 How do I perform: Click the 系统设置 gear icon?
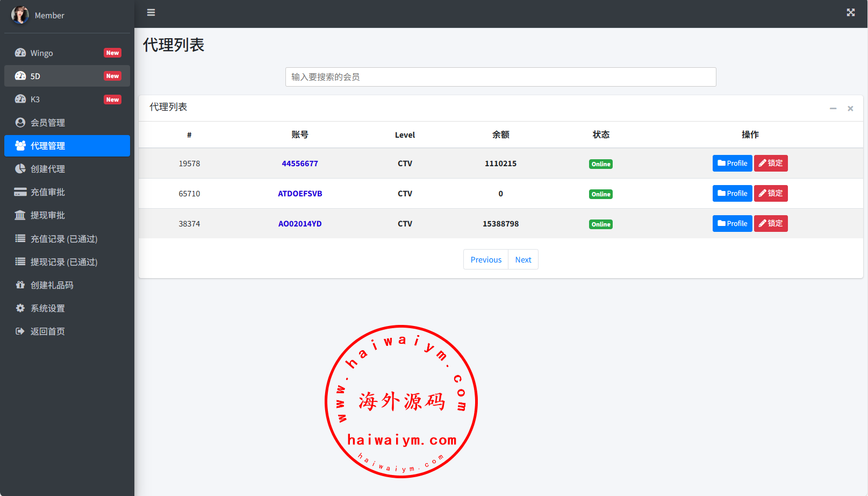pos(20,308)
